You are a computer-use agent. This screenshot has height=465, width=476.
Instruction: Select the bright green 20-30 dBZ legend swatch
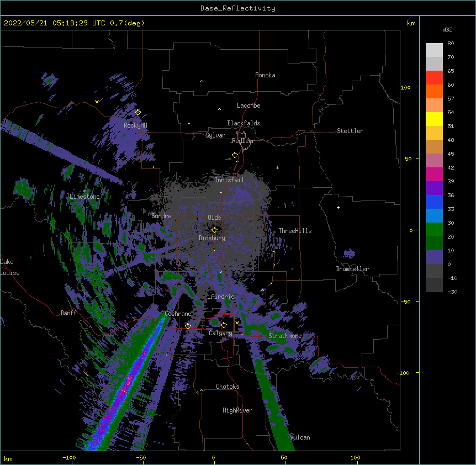pyautogui.click(x=434, y=230)
